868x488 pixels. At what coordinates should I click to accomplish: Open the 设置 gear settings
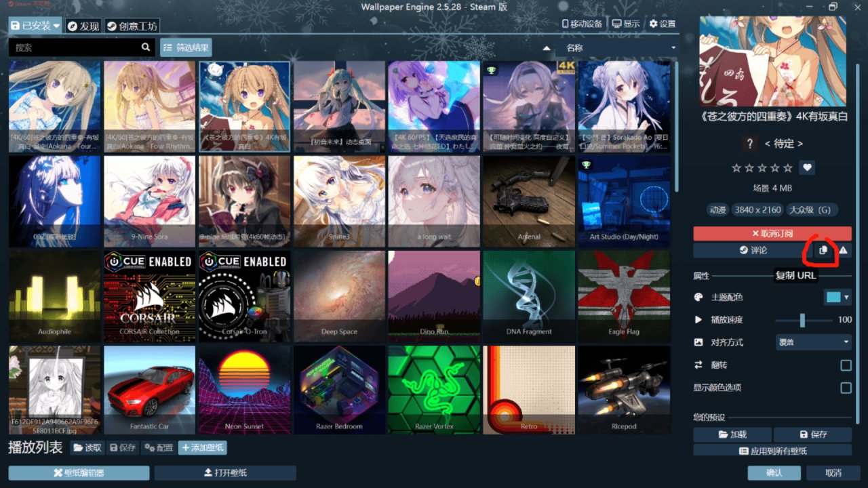point(663,24)
